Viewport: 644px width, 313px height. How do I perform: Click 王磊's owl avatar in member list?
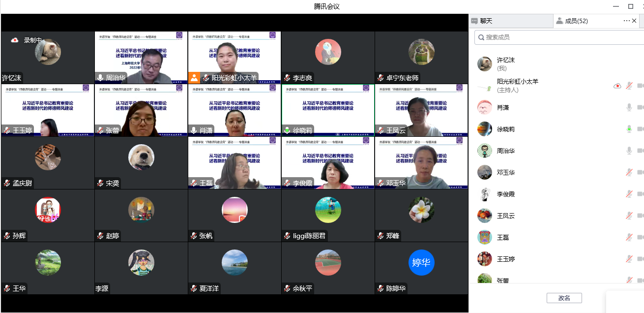(x=485, y=237)
